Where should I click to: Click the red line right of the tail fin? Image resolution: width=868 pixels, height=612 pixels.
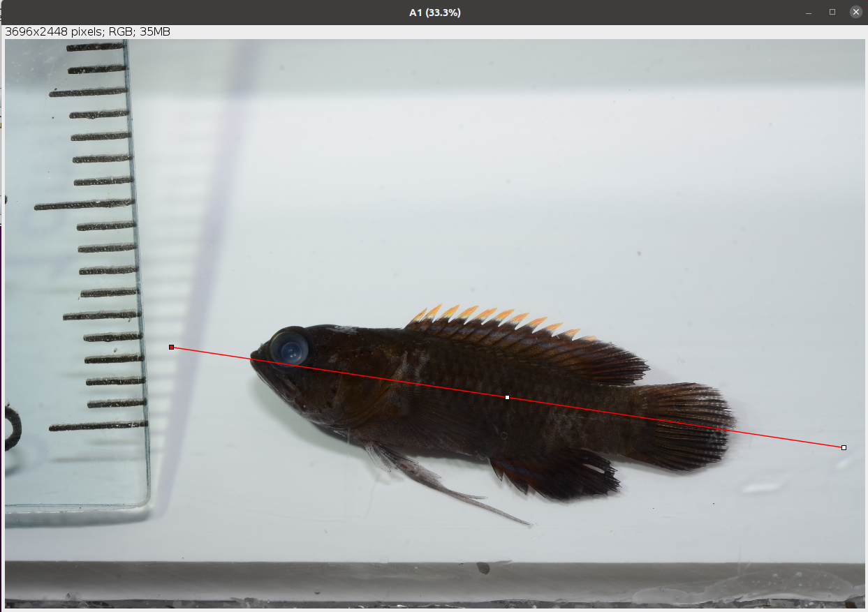pyautogui.click(x=789, y=439)
